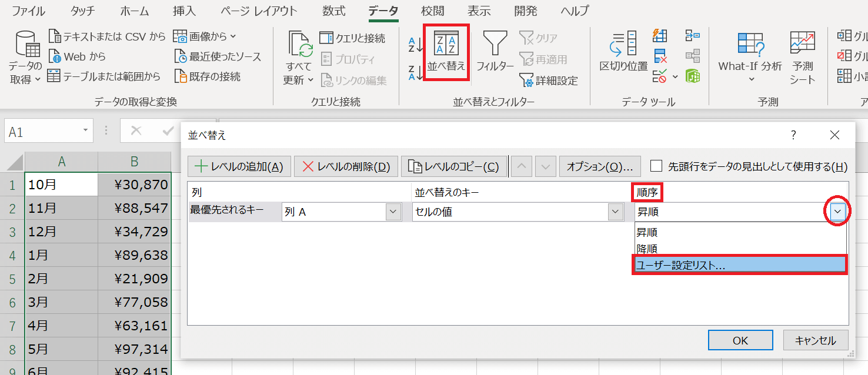The image size is (868, 375).
Task: Click the descending Z-A sort icon
Action: pos(415,72)
